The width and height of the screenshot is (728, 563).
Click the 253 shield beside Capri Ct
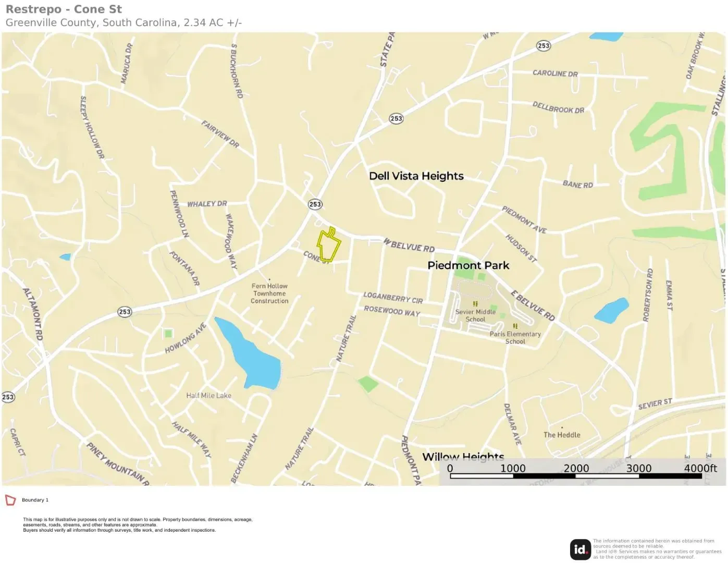8,397
